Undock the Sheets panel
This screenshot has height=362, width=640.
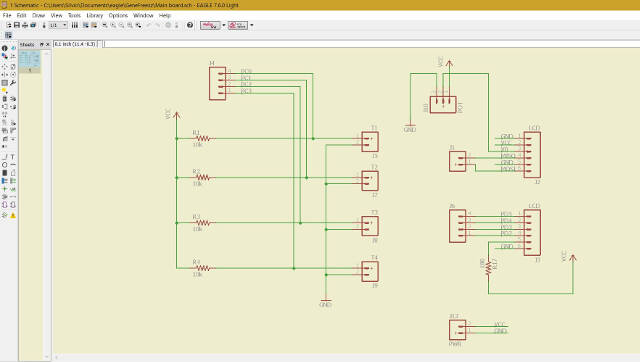point(42,44)
